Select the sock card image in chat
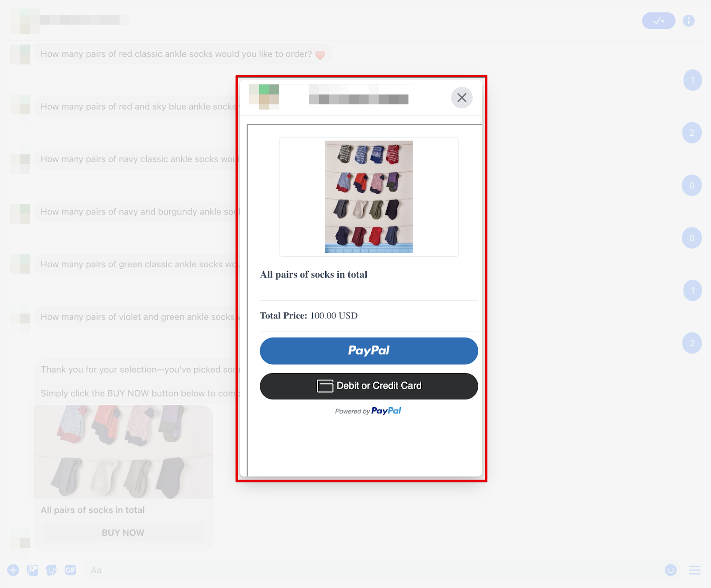The width and height of the screenshot is (711, 588). click(x=123, y=452)
